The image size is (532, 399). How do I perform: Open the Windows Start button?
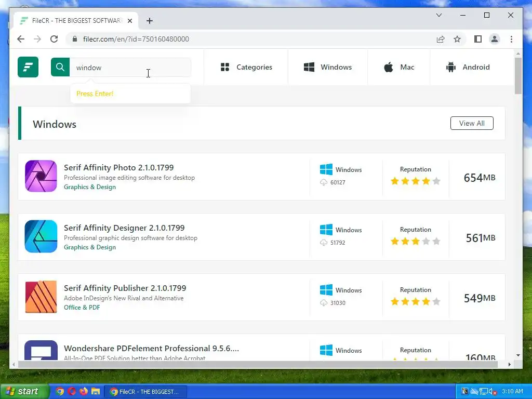[24, 391]
